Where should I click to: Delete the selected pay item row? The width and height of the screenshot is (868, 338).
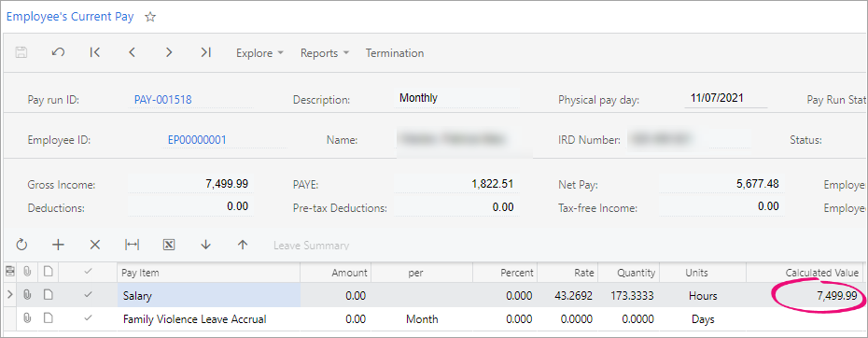[95, 245]
